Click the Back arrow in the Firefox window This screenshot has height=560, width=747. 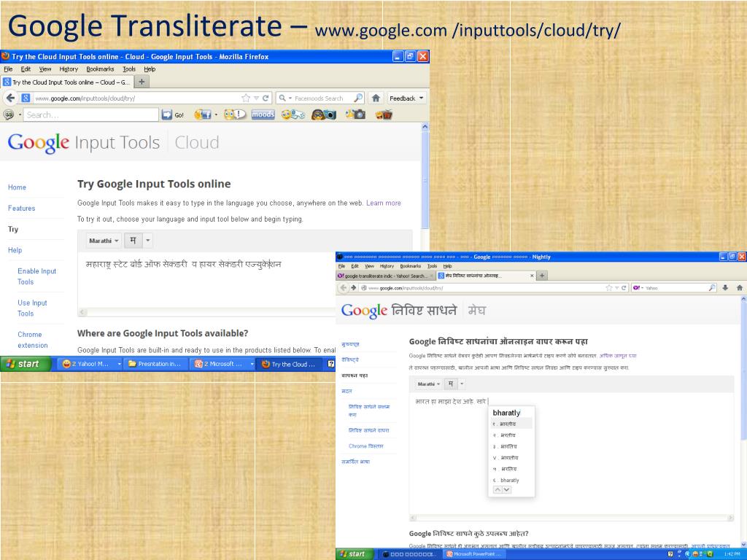click(10, 98)
